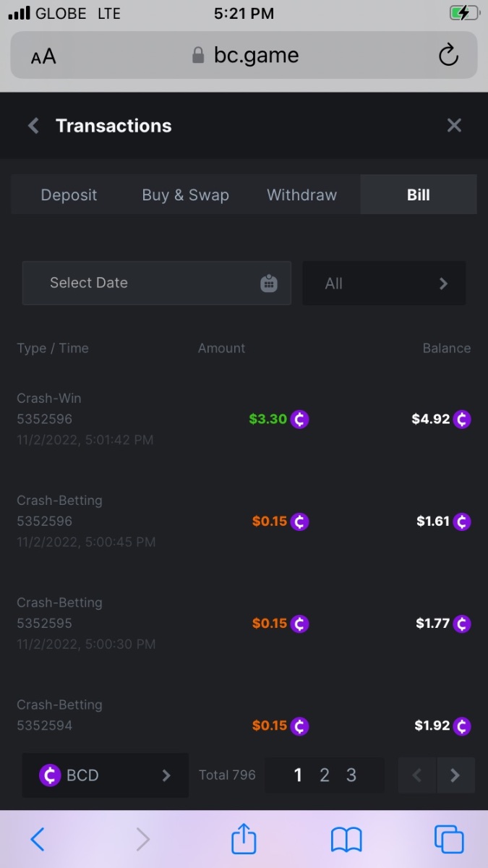This screenshot has width=488, height=868.
Task: Switch to the Buy & Swap tab
Action: coord(185,195)
